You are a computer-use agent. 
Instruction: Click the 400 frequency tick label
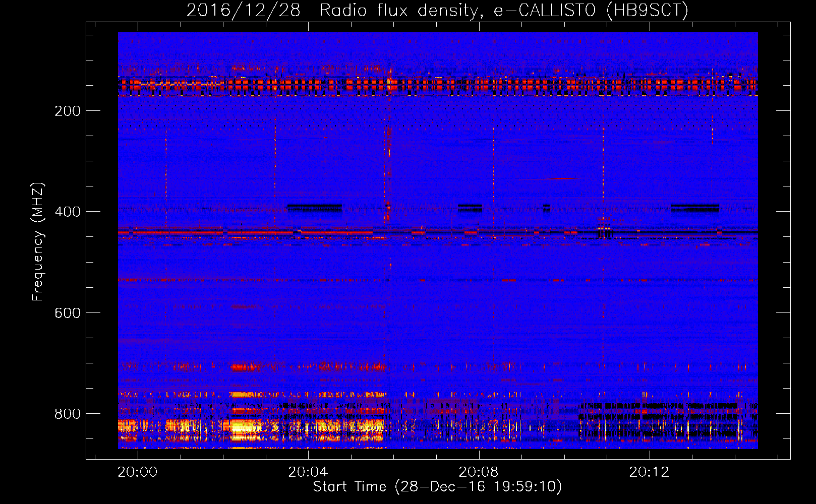tap(68, 212)
